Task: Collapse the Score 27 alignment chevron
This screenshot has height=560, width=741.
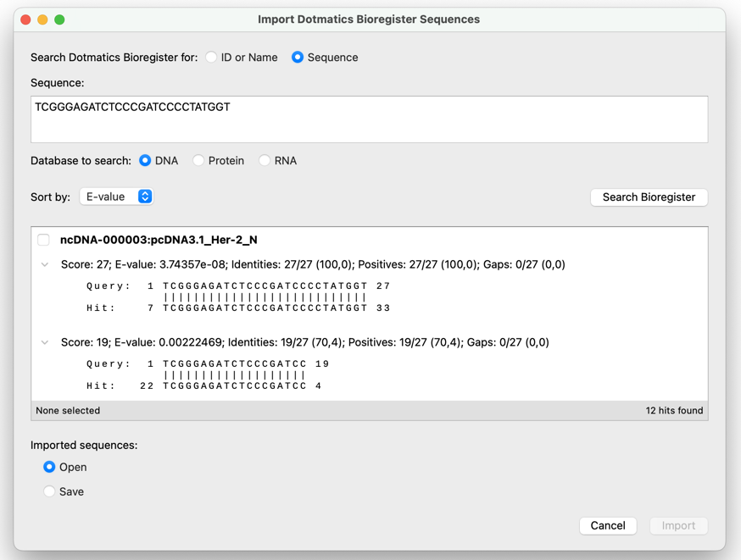Action: (45, 264)
